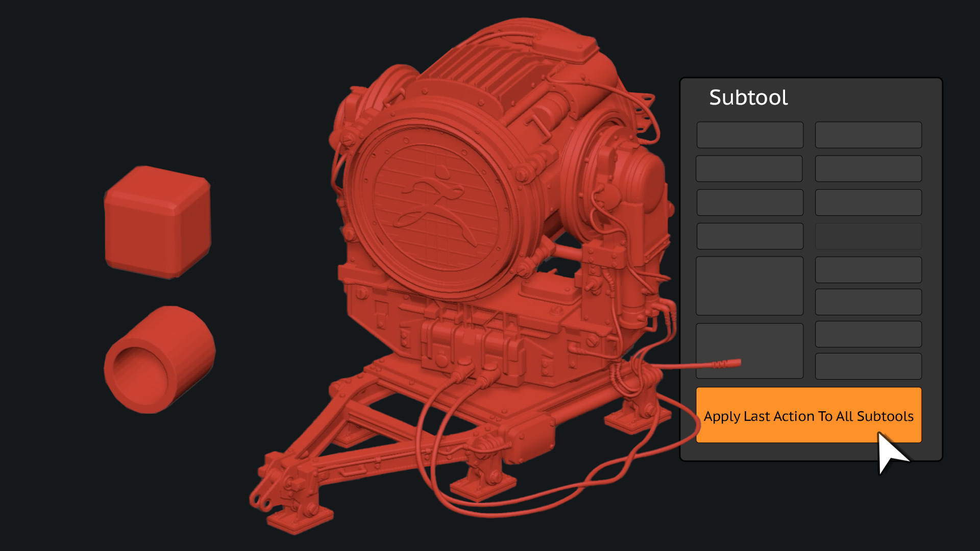
Task: Click the lower large blank box behind the cable
Action: point(750,350)
